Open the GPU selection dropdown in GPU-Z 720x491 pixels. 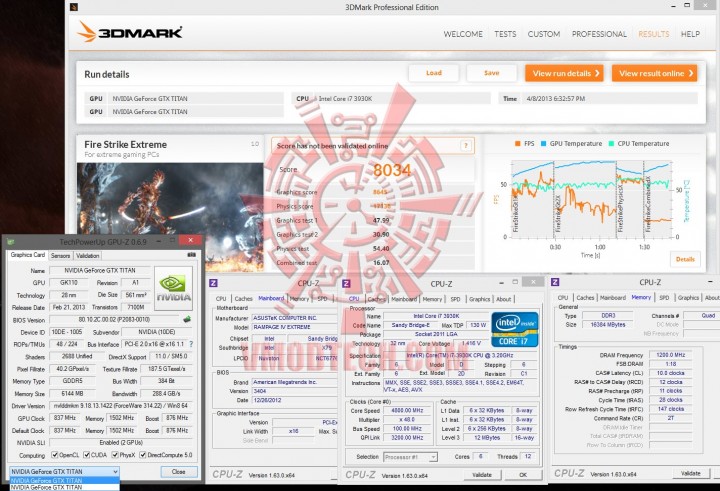[x=64, y=472]
